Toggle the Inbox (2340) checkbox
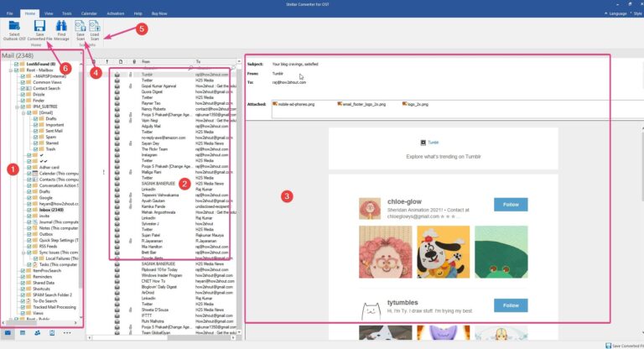Viewport: 644px width, 349px height. point(29,210)
